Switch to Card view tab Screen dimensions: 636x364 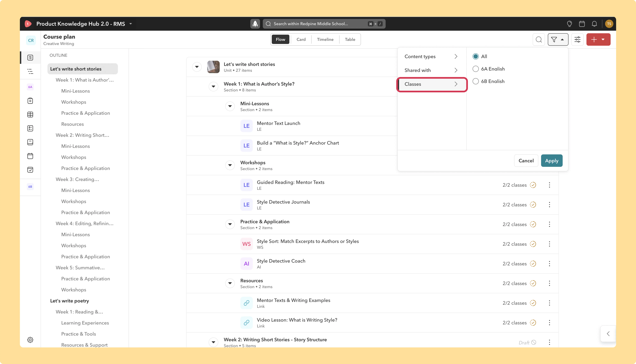(301, 40)
